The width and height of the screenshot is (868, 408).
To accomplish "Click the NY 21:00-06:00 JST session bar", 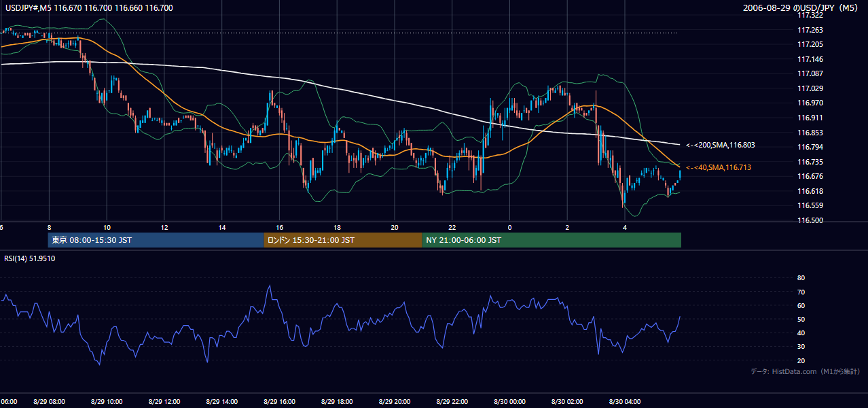I will click(x=551, y=240).
